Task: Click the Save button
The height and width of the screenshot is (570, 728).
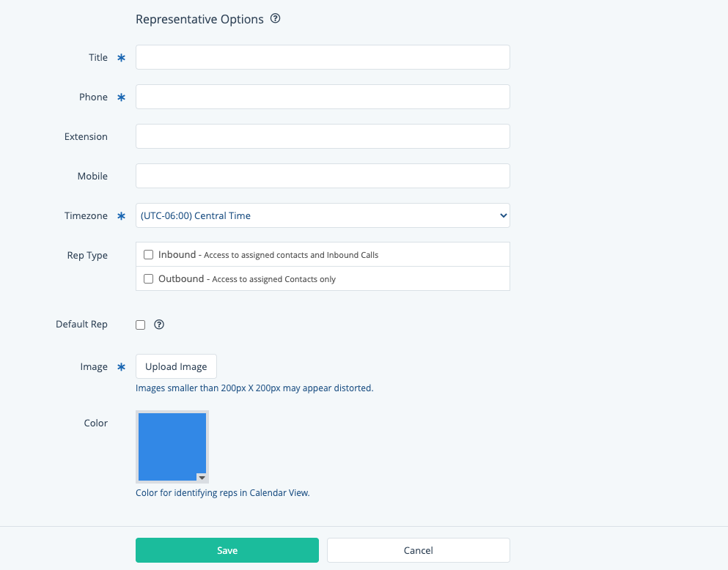Action: [x=227, y=550]
